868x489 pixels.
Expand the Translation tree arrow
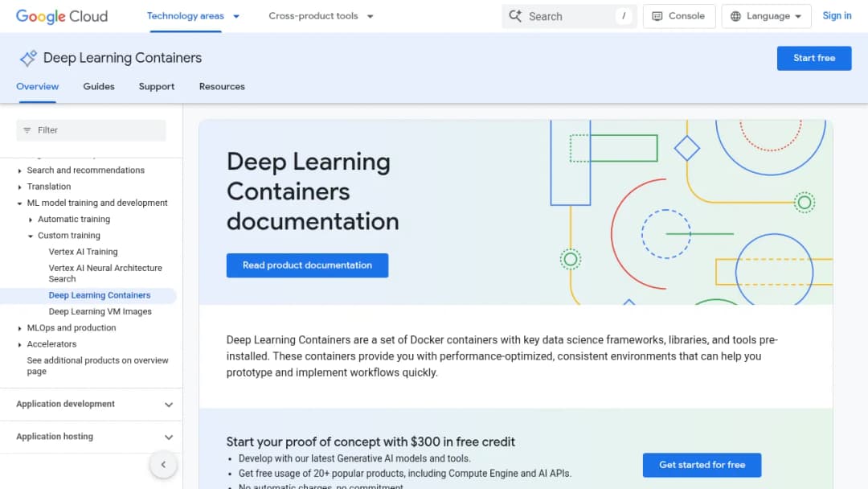point(19,187)
